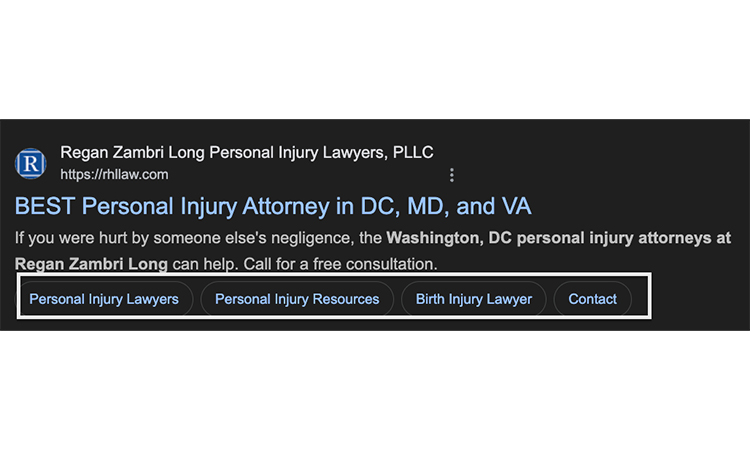Open the three-dot more options menu

(x=452, y=175)
